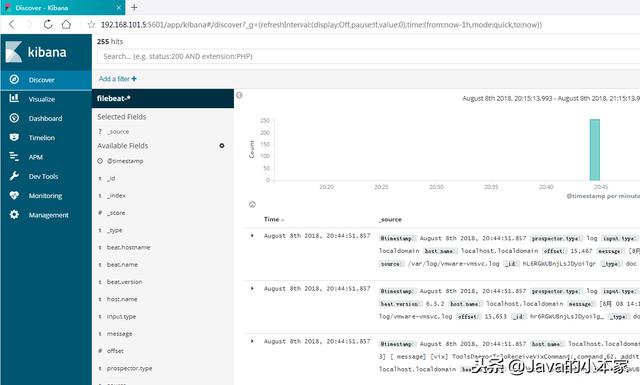
Task: Click the offset number type icon
Action: pos(100,351)
